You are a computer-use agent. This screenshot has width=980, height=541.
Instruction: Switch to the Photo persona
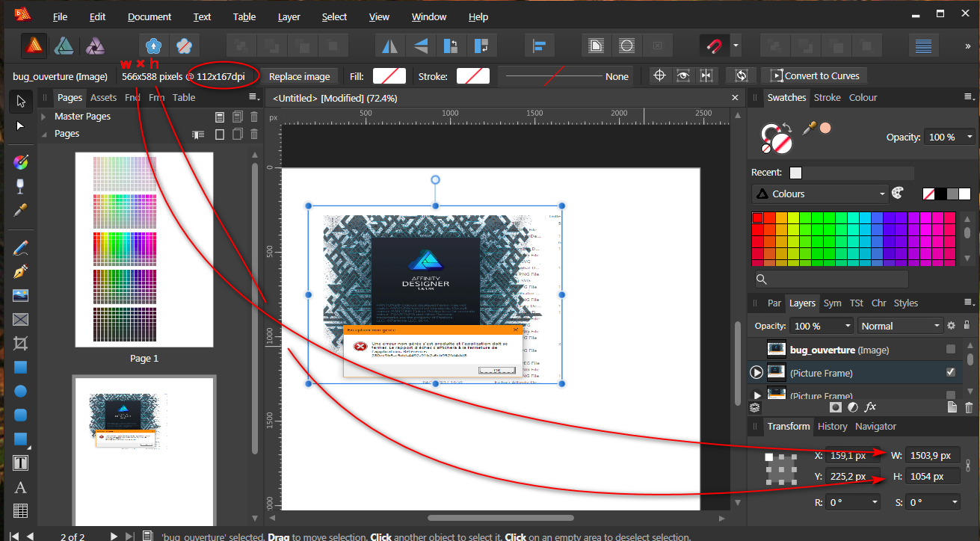[94, 46]
